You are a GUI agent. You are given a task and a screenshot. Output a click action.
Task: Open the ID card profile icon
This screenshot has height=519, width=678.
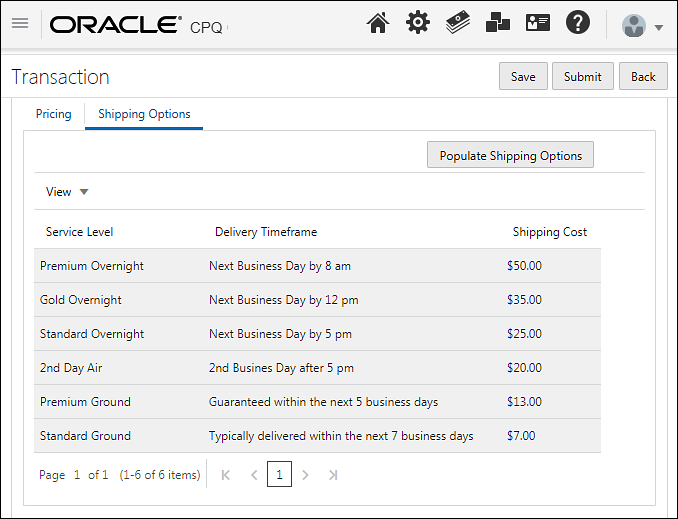tap(538, 22)
